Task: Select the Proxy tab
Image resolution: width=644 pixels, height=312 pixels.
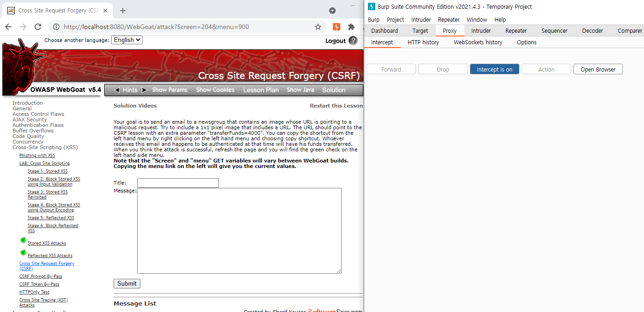Action: [x=450, y=30]
